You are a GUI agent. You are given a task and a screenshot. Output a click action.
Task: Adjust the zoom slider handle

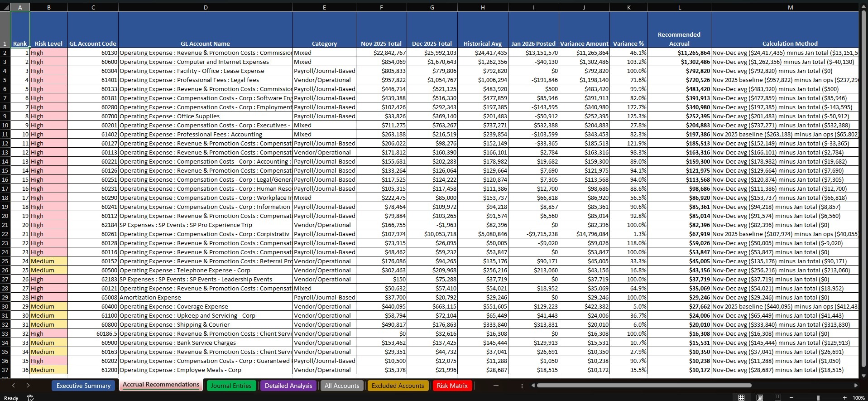point(818,397)
